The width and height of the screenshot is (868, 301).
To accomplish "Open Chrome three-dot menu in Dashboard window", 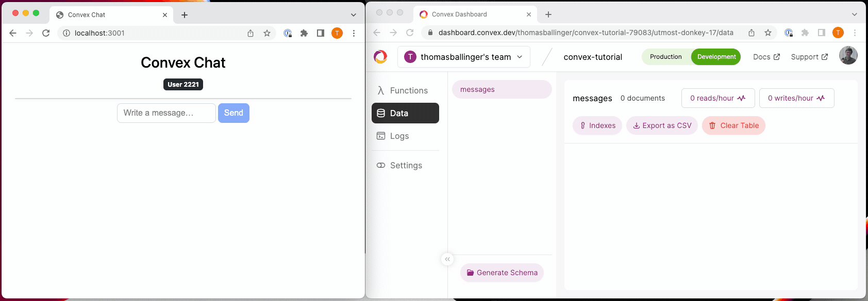I will pos(855,33).
